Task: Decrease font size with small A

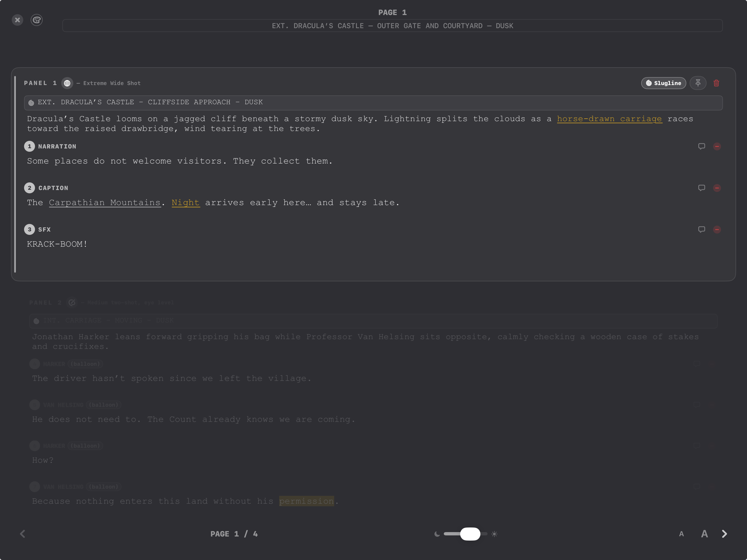Action: 681,534
